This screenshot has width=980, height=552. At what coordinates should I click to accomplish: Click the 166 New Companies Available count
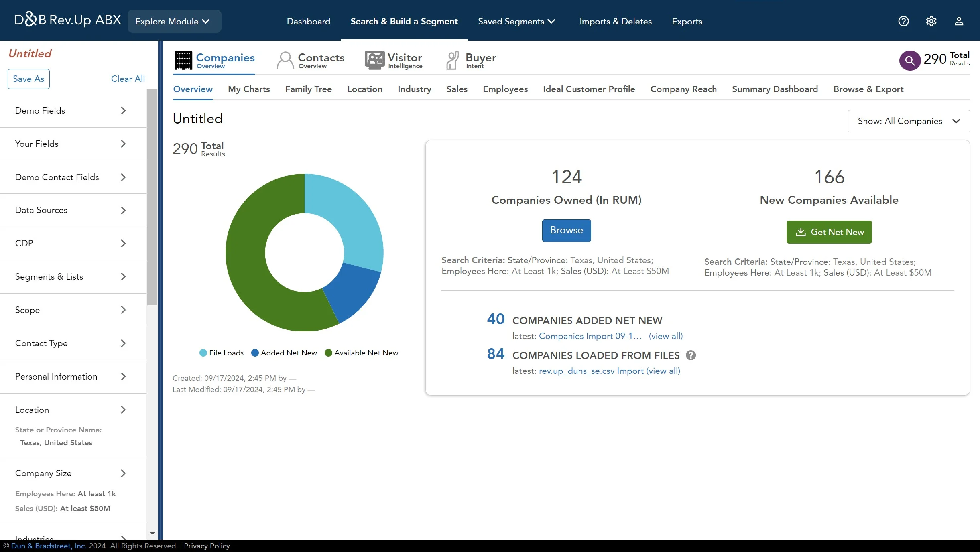coord(829,177)
